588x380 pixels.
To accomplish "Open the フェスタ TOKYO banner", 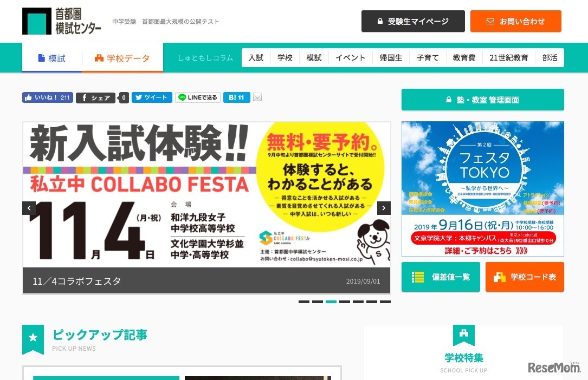I will pyautogui.click(x=483, y=189).
